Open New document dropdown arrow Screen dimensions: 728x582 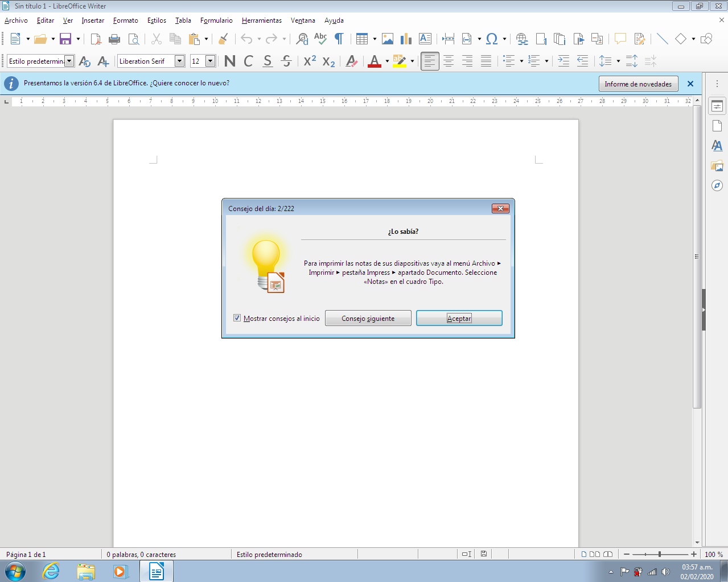click(28, 39)
